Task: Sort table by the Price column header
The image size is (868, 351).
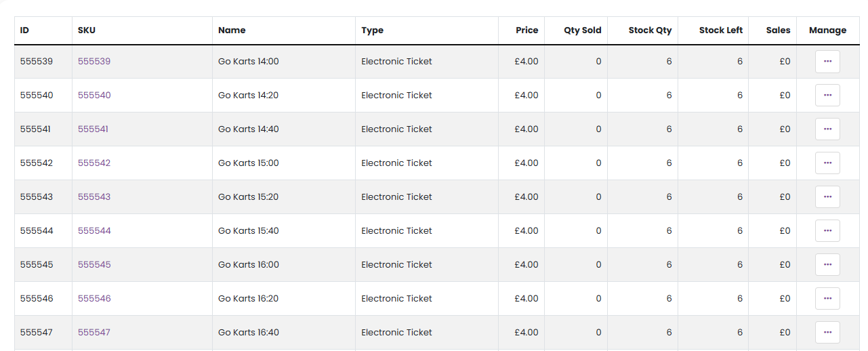Action: [x=526, y=30]
